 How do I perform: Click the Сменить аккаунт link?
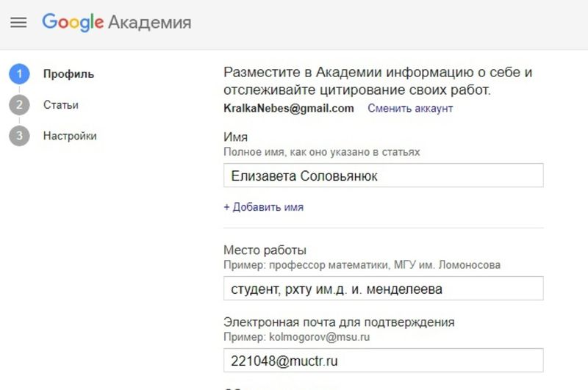point(410,108)
